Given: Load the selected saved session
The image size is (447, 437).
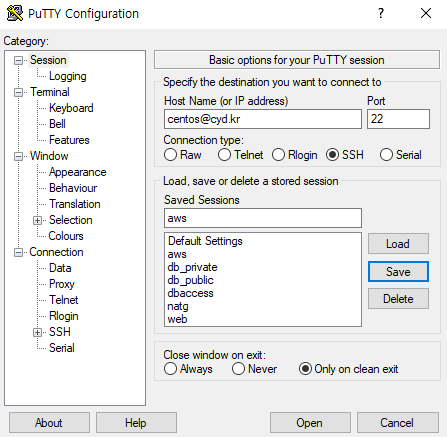Looking at the screenshot, I should coord(398,244).
